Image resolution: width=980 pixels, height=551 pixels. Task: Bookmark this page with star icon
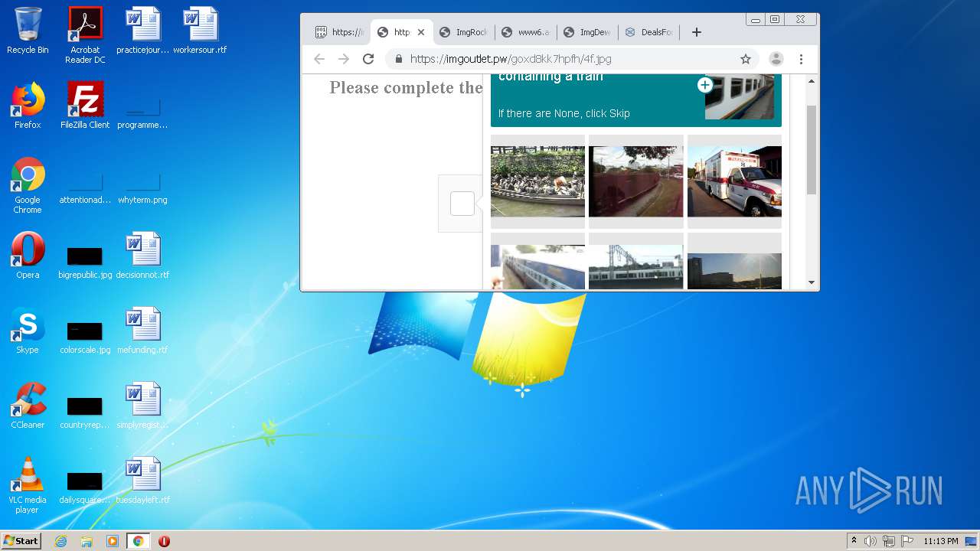click(x=745, y=59)
